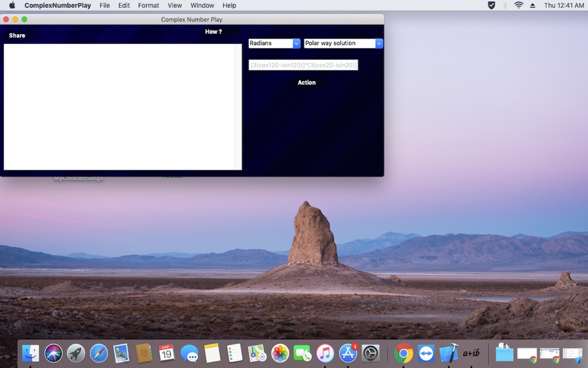Open second minimized Chrome window thumbnail in dock
The width and height of the screenshot is (588, 368).
(550, 354)
